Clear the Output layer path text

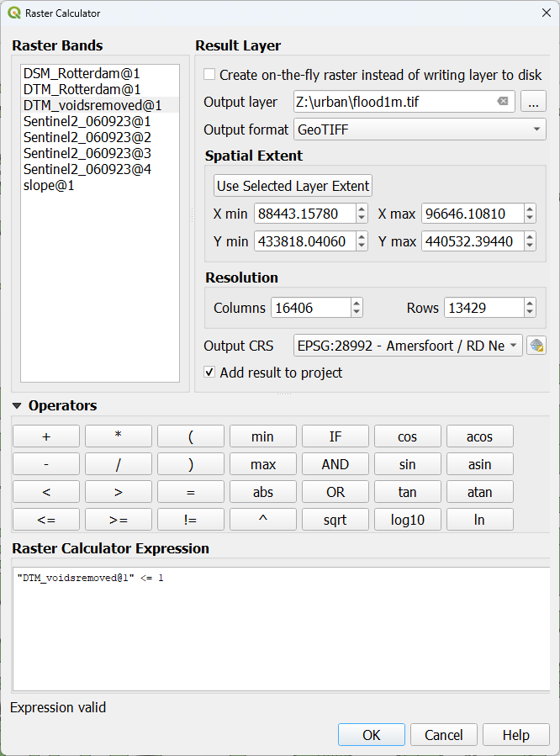[502, 102]
